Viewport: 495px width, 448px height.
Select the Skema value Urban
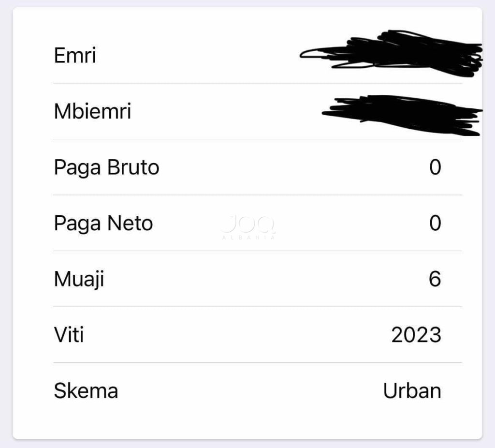tap(412, 391)
